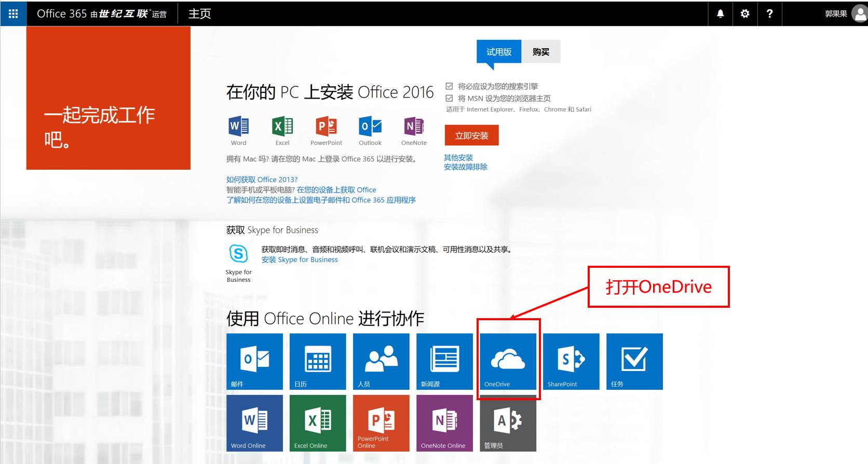868x464 pixels.
Task: Open the SharePoint tile
Action: click(x=571, y=361)
